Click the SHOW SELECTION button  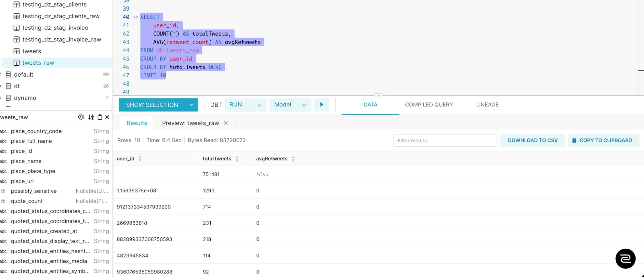(152, 105)
